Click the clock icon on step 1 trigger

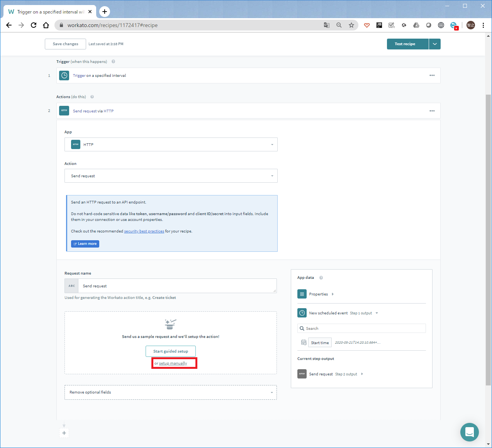tap(64, 76)
